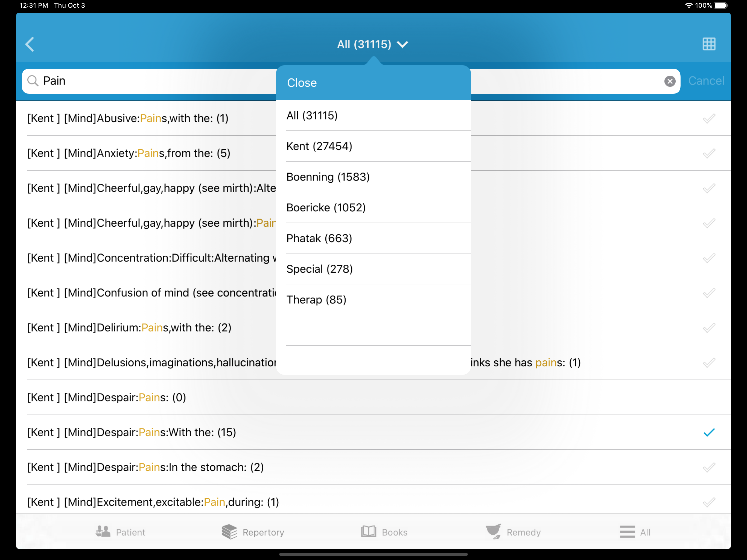Image resolution: width=747 pixels, height=560 pixels.
Task: Open rubric Anxiety: Pains, from the: (5)
Action: [x=129, y=153]
